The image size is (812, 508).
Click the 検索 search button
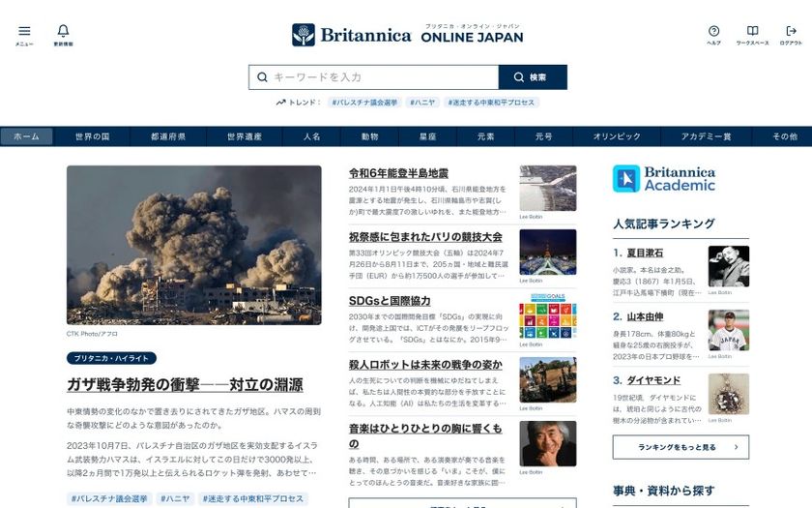[x=533, y=77]
